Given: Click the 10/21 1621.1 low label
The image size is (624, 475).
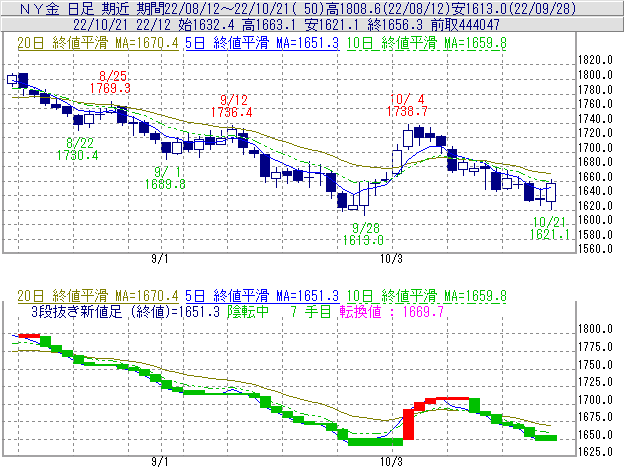Looking at the screenshot, I should point(550,228).
